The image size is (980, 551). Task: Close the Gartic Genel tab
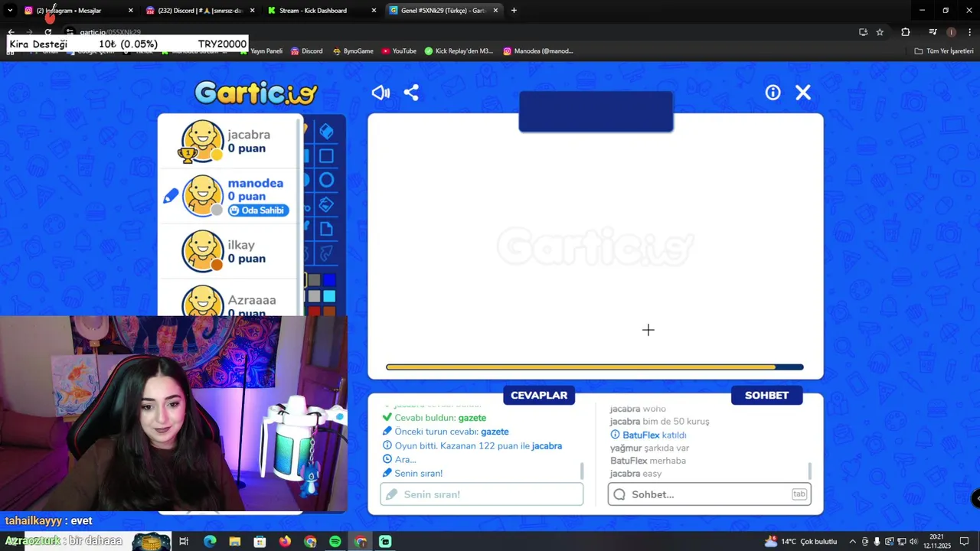click(495, 11)
